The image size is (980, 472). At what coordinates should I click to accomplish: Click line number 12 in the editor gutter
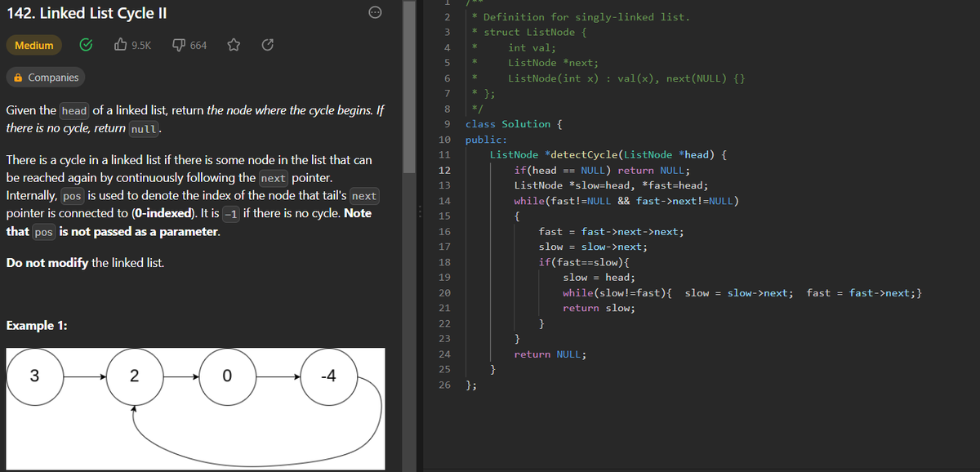click(444, 170)
